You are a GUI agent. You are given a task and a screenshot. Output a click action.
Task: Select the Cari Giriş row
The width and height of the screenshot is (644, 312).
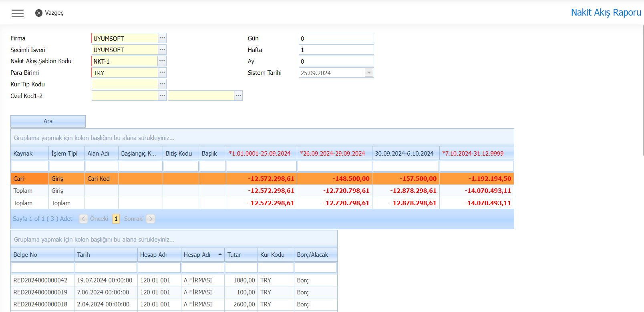pos(262,179)
